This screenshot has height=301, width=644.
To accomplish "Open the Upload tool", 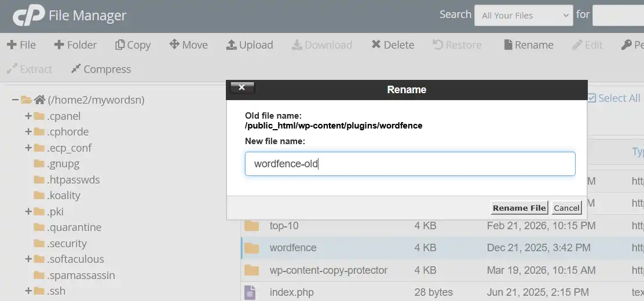I will (249, 45).
